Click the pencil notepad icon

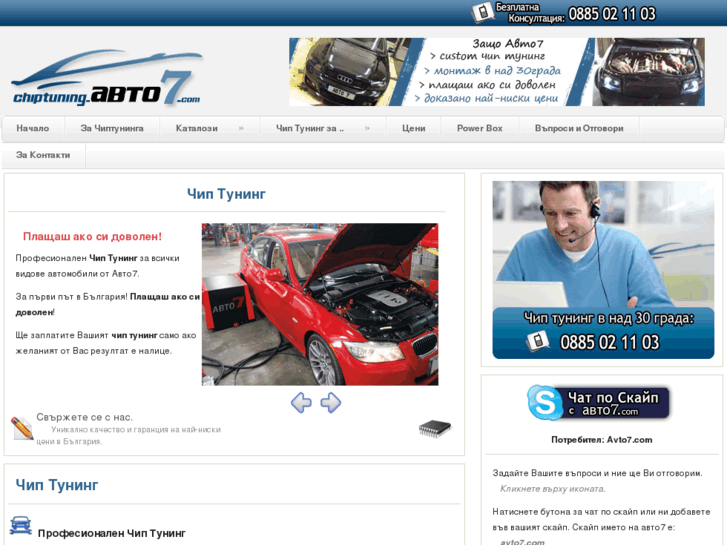[x=22, y=428]
